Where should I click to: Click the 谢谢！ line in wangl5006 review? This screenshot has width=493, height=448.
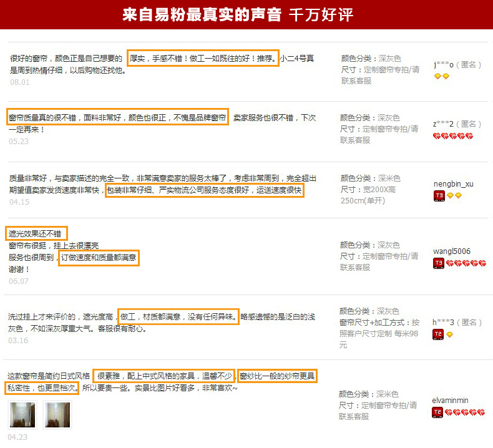19,270
